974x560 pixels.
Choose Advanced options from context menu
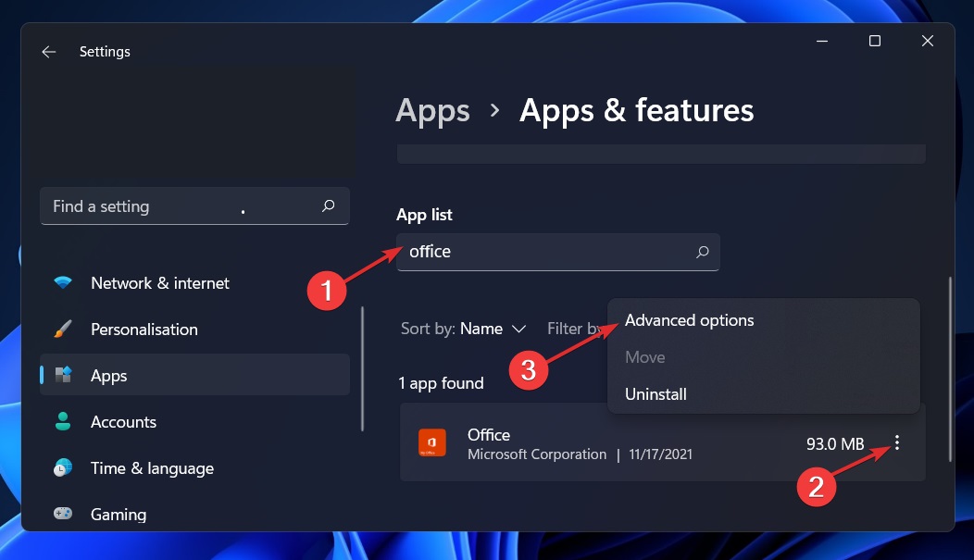tap(689, 320)
